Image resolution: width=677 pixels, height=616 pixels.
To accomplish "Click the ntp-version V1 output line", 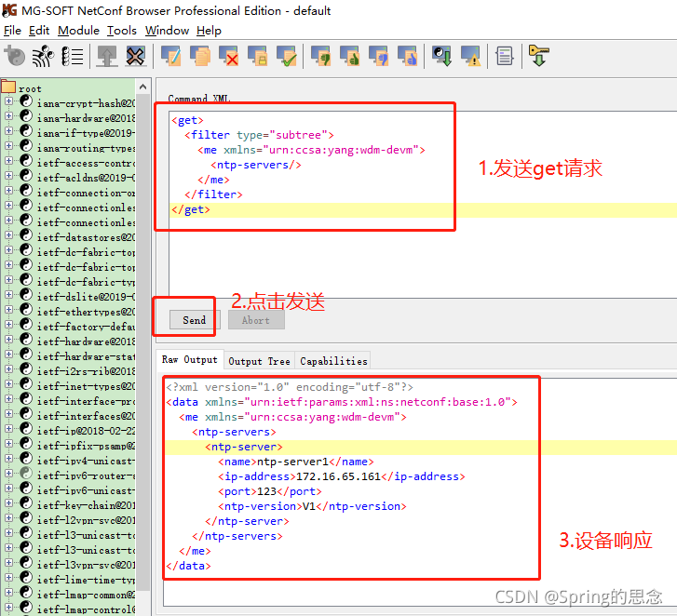I will (x=312, y=506).
